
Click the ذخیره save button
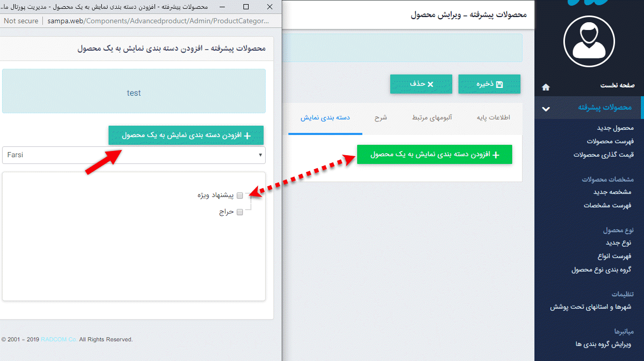(x=489, y=84)
